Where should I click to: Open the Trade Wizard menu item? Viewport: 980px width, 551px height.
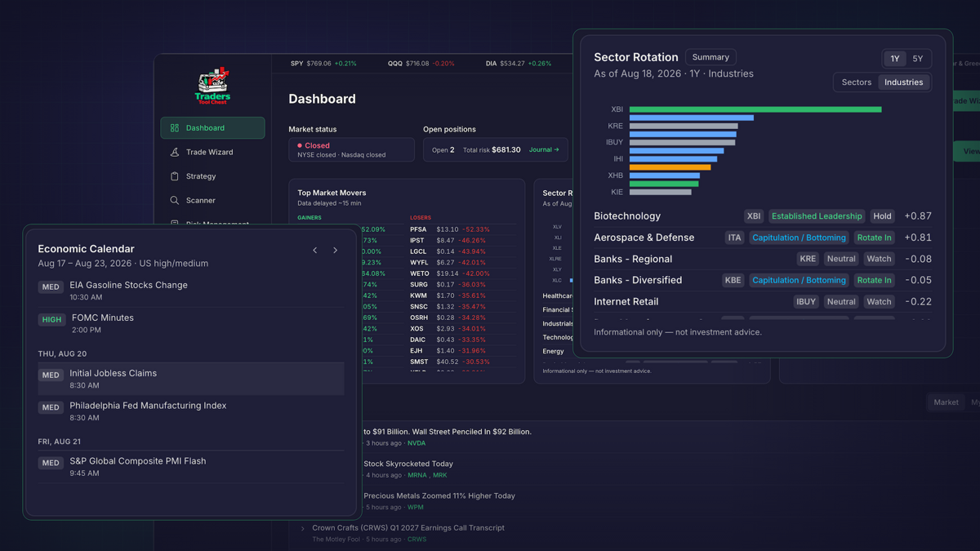point(212,152)
